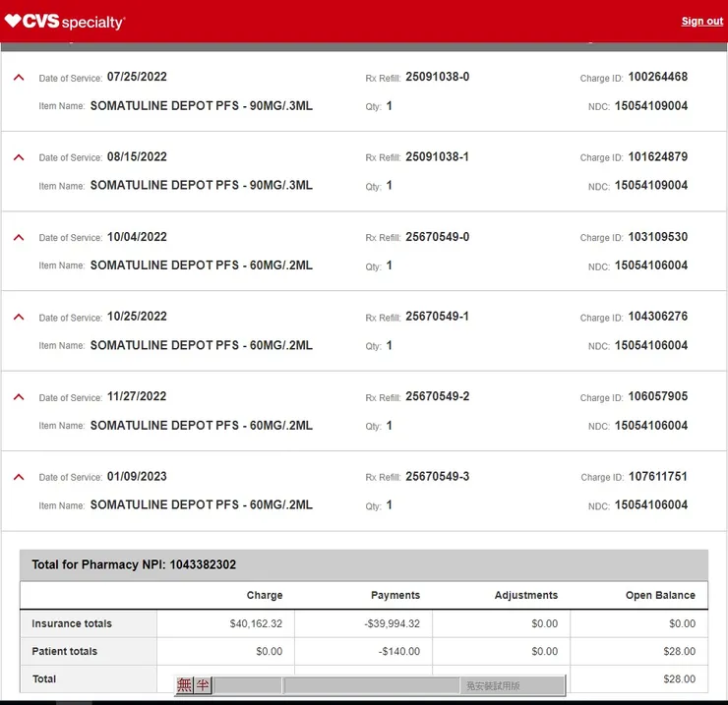The height and width of the screenshot is (705, 728).
Task: Select Charge ID 107611751
Action: (658, 476)
